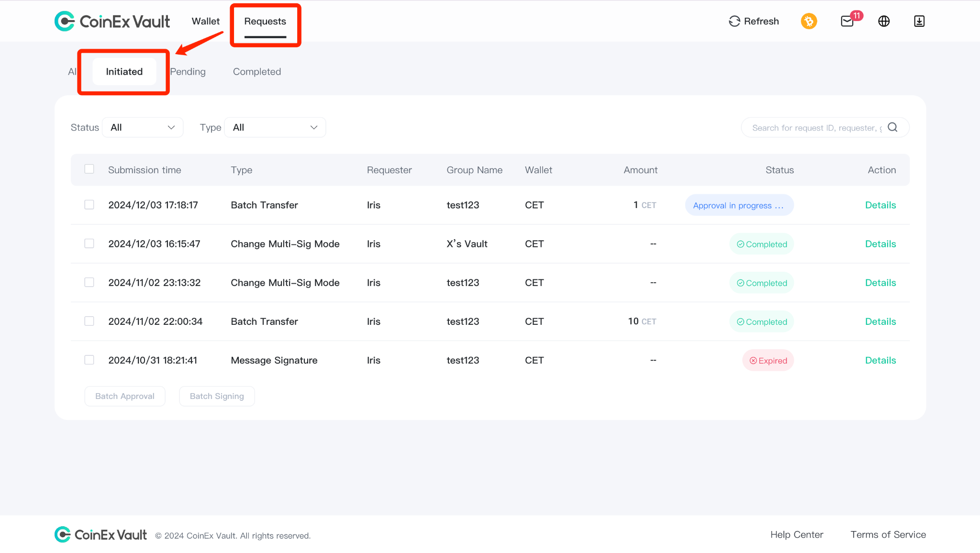Open the globe language selector
The height and width of the screenshot is (553, 980).
tap(884, 21)
